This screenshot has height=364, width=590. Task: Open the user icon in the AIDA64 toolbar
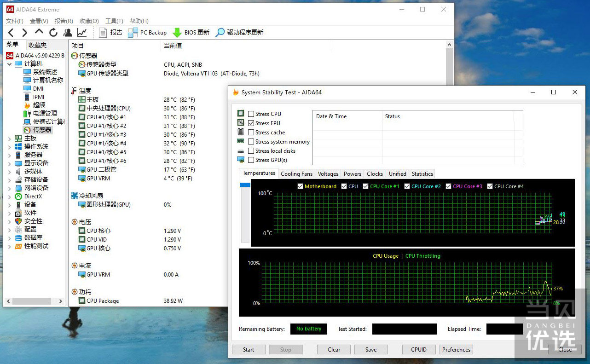pyautogui.click(x=68, y=33)
